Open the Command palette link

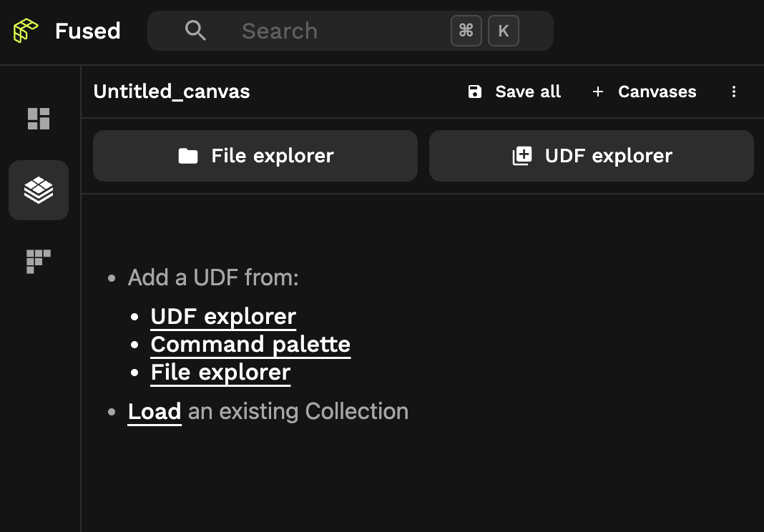[250, 344]
